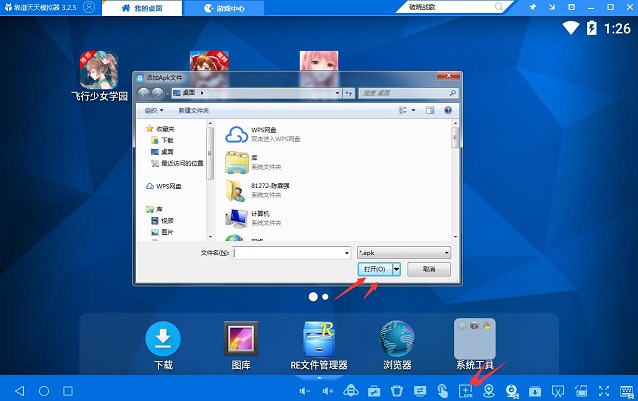
Task: Open the 图库 gallery app
Action: (x=241, y=345)
